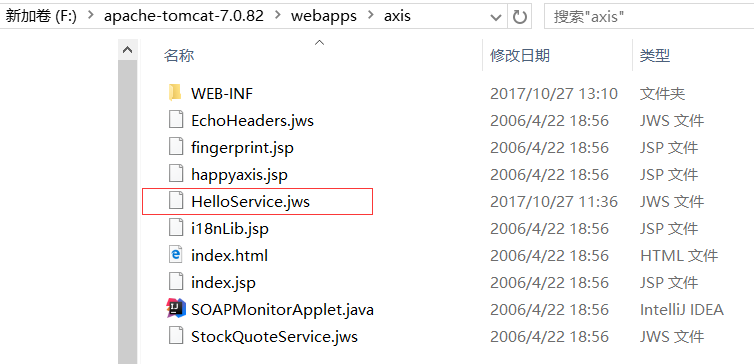Click the JWS 文件 type of StockQuoteService.jws
Screen dimensions: 754x364
point(672,336)
